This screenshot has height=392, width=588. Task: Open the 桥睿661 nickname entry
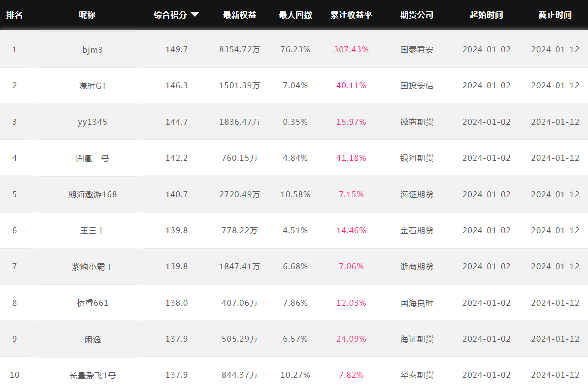[x=92, y=303]
